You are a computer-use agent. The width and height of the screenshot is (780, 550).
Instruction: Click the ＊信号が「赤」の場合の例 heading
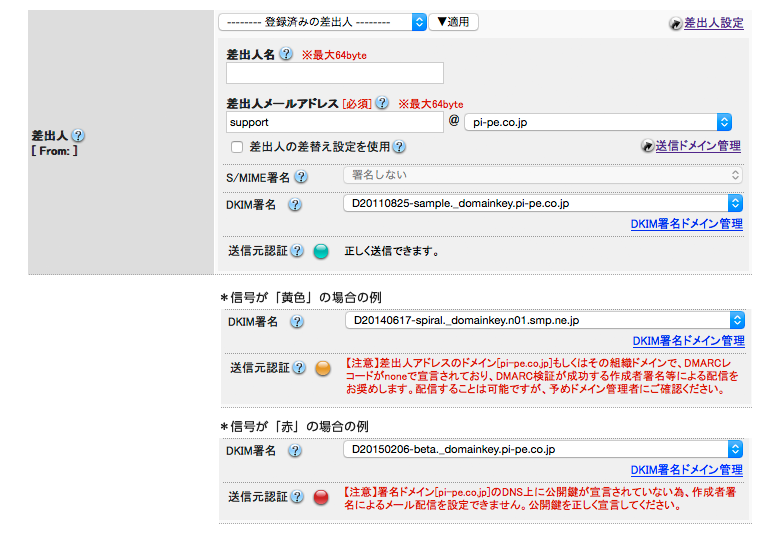294,426
